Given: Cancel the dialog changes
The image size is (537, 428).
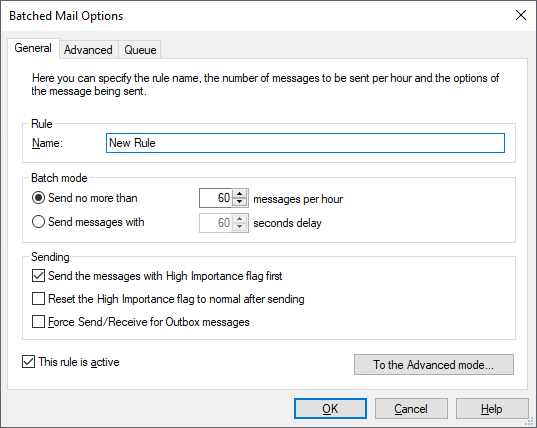Looking at the screenshot, I should pyautogui.click(x=411, y=408).
